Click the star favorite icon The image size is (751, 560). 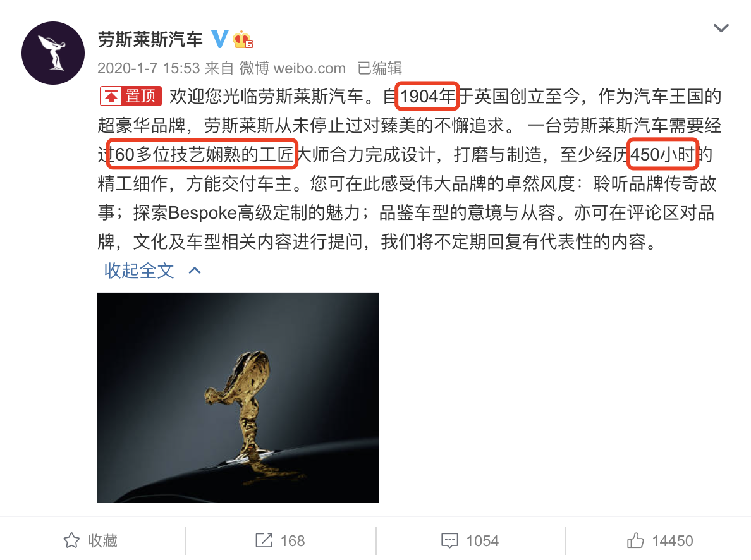tap(71, 540)
